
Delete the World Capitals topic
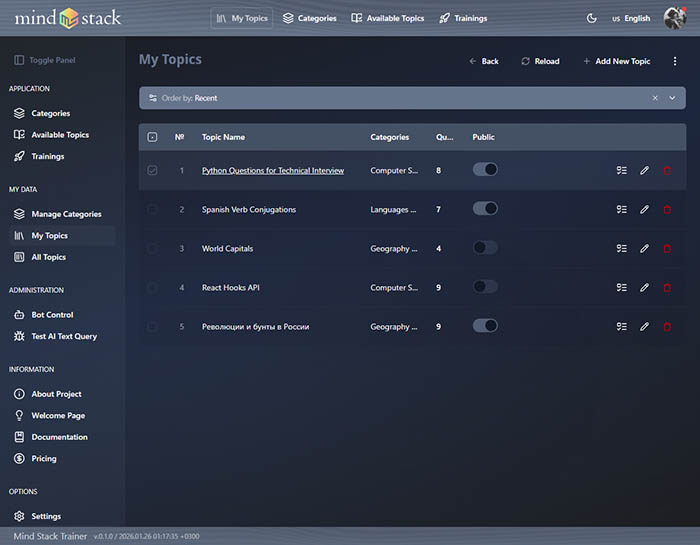pyautogui.click(x=667, y=249)
